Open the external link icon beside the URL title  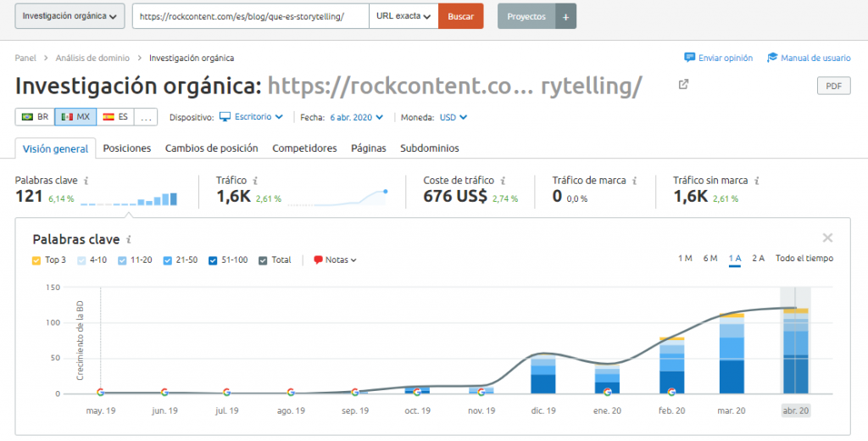tap(684, 84)
